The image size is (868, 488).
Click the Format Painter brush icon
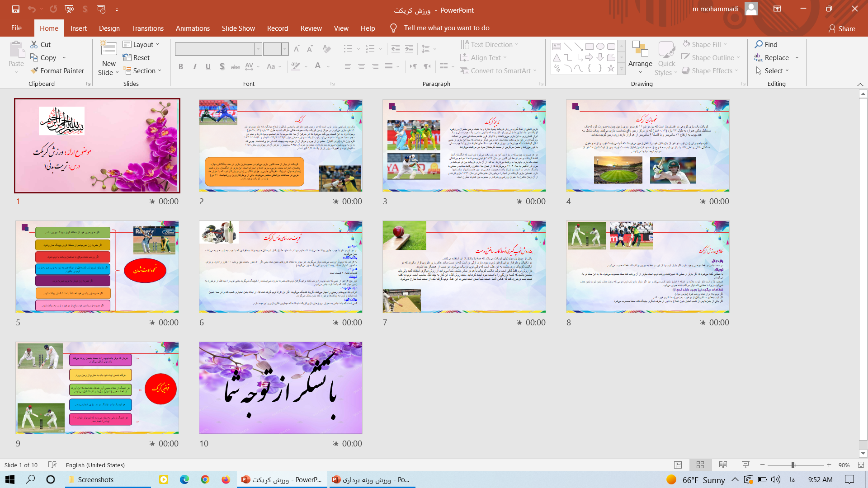point(34,71)
